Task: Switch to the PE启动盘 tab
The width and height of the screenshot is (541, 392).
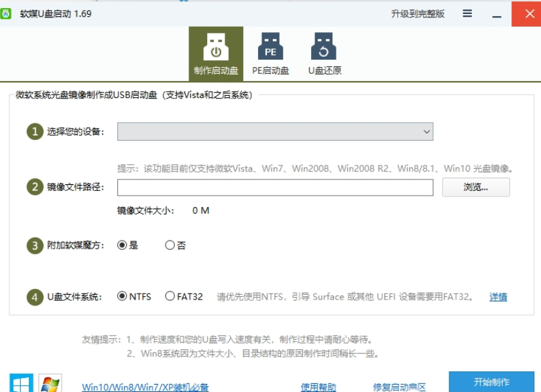Action: tap(270, 53)
